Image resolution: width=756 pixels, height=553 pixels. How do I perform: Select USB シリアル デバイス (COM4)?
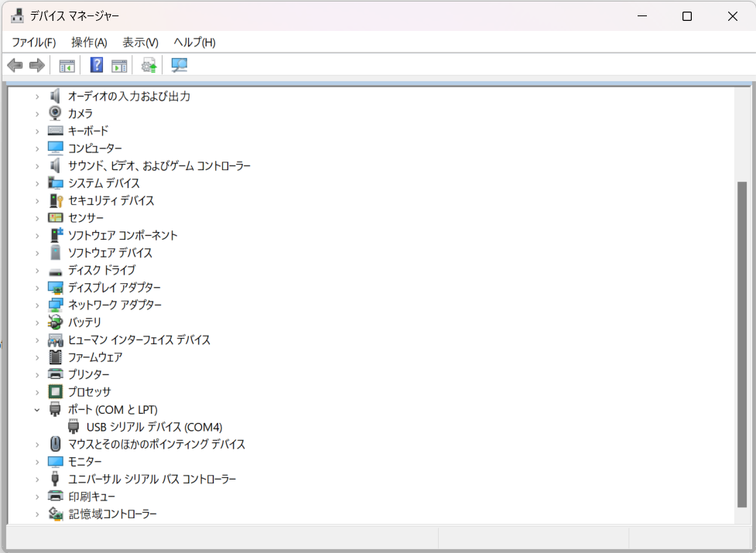154,427
